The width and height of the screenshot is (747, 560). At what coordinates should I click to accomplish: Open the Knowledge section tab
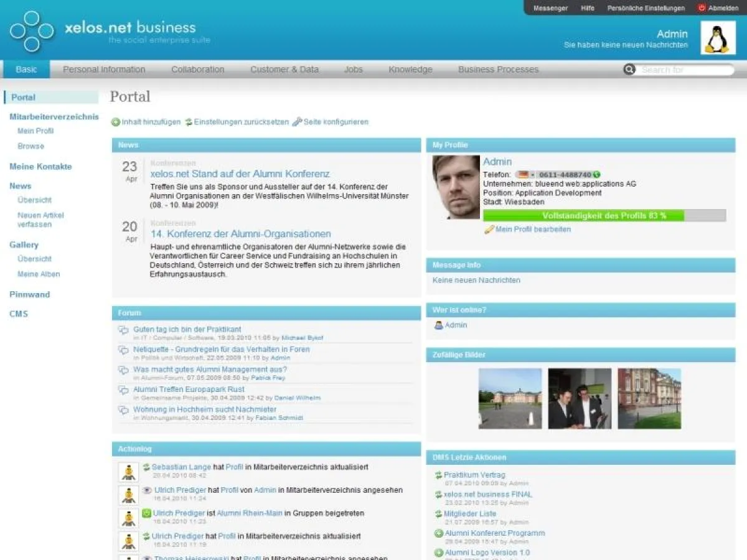pos(410,69)
